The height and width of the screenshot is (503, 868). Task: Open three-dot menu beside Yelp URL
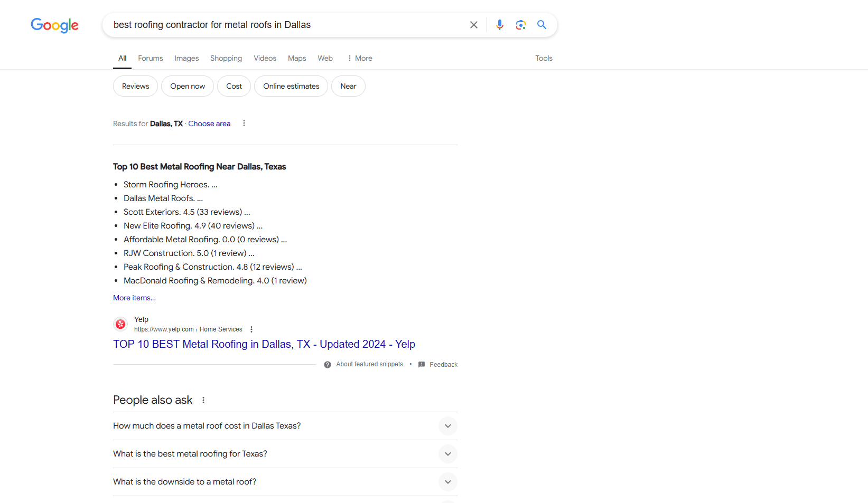tap(251, 329)
